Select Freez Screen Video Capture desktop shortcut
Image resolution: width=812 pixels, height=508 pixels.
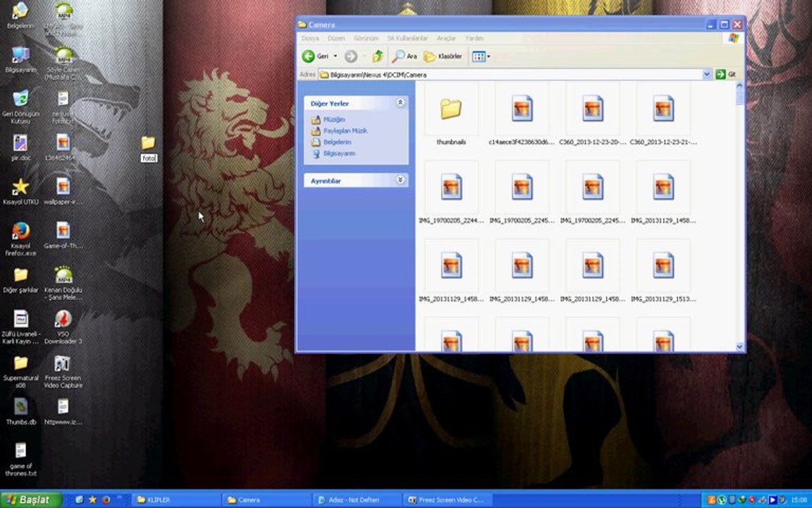pyautogui.click(x=63, y=371)
